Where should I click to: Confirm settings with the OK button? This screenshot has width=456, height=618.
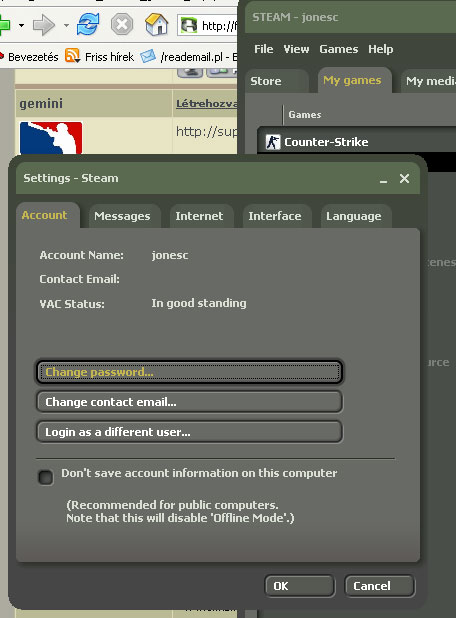click(x=300, y=586)
